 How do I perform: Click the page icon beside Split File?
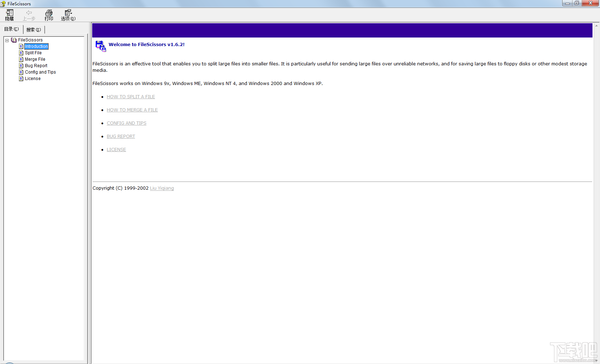pos(21,53)
